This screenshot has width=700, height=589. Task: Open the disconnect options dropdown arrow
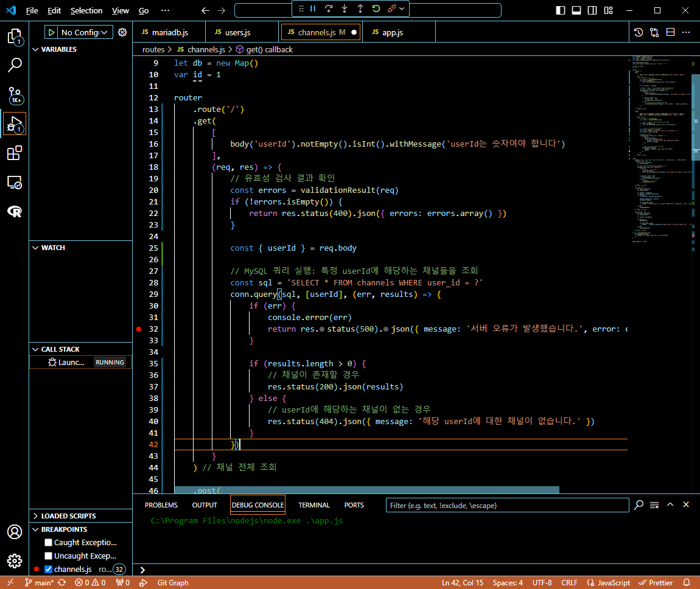pyautogui.click(x=402, y=9)
